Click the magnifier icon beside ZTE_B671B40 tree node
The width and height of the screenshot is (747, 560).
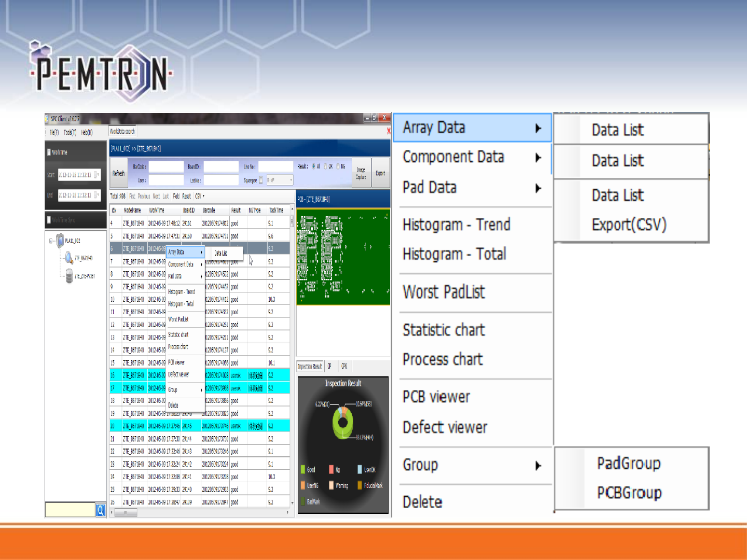pyautogui.click(x=69, y=258)
